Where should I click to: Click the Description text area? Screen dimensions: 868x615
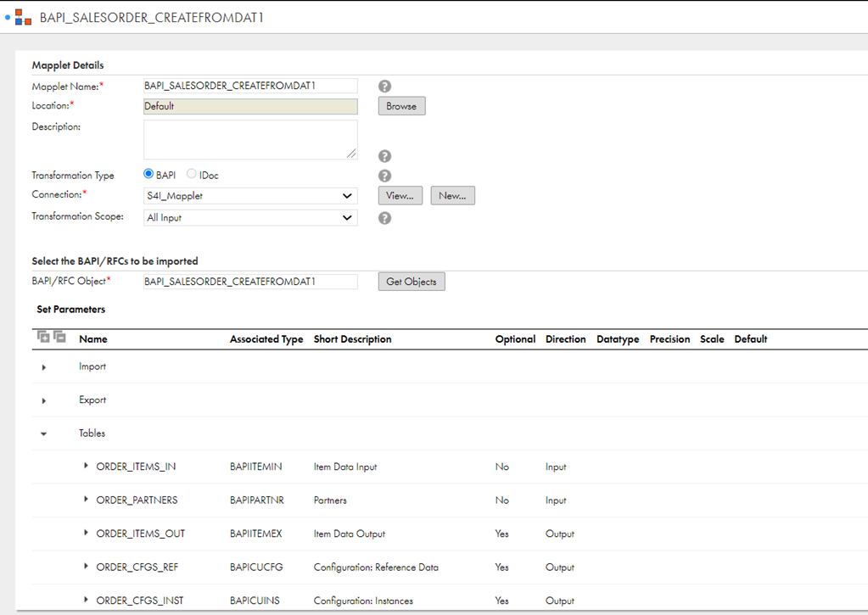pos(250,139)
